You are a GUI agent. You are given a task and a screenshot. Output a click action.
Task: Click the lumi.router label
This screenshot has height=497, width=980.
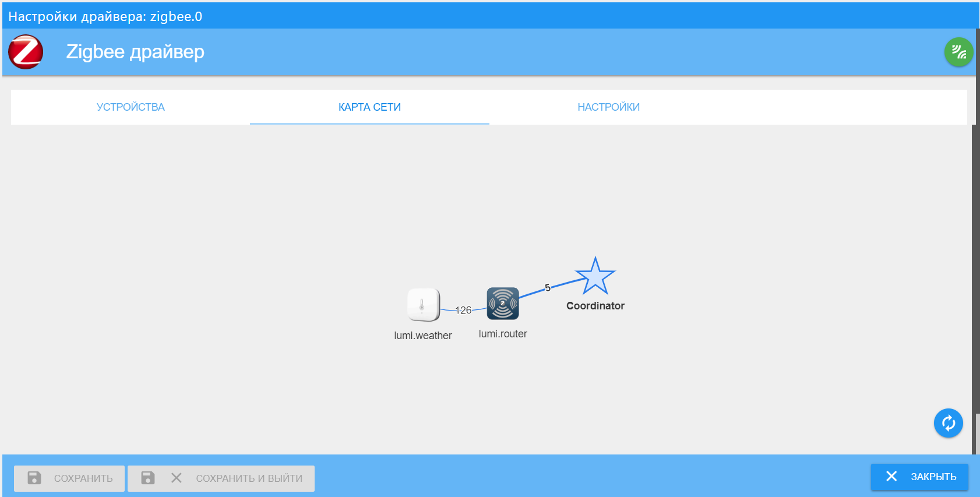click(x=503, y=334)
